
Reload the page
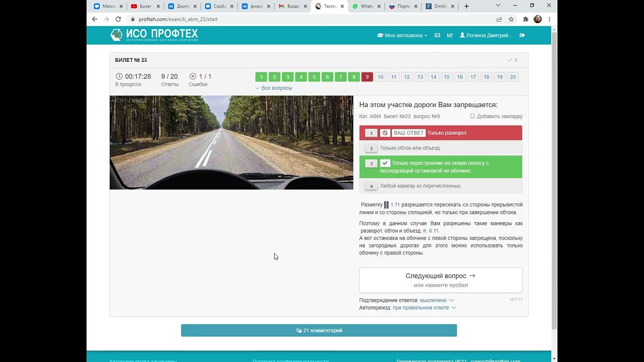118,19
